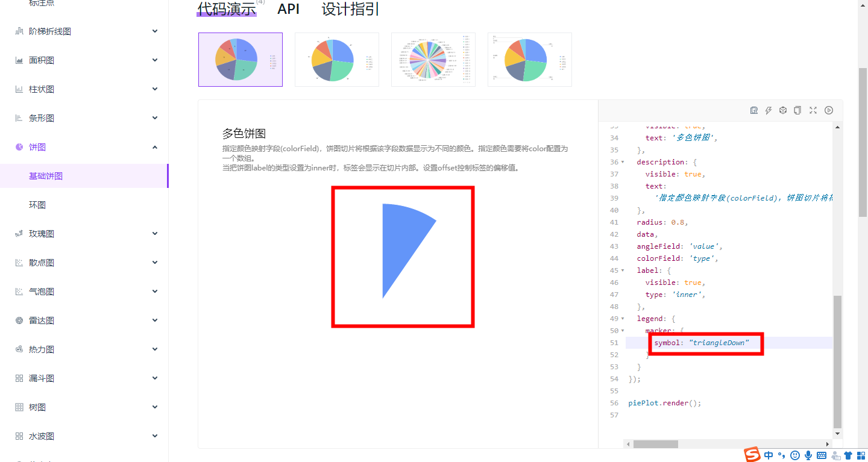Screen dimensions: 868x462
Task: Click the column chart icon in sidebar
Action: (x=19, y=89)
